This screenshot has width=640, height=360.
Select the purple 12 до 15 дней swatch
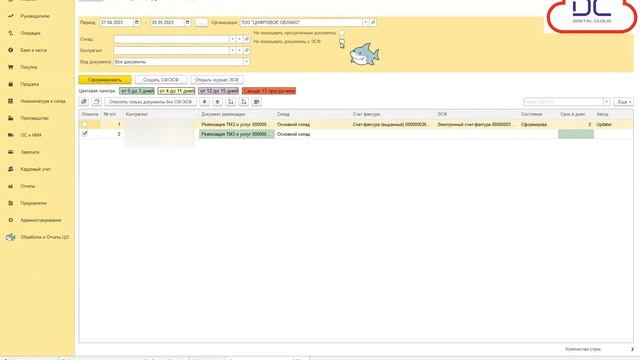[219, 91]
